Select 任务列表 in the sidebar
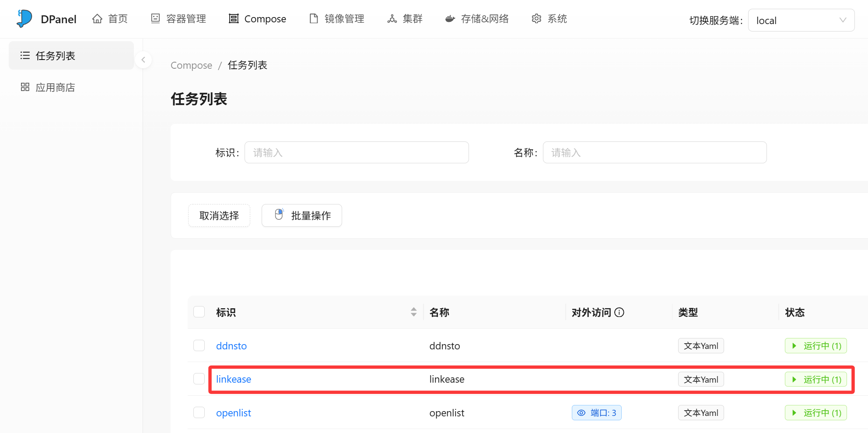The width and height of the screenshot is (868, 433). (55, 56)
